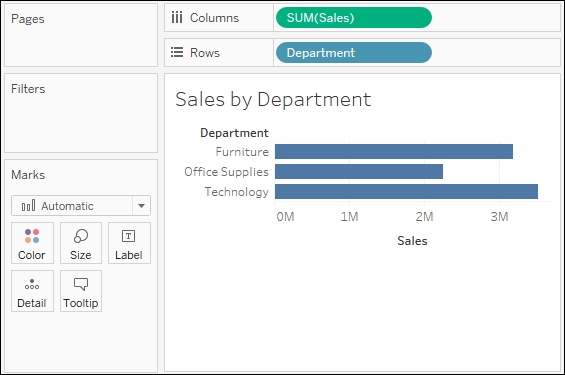Image resolution: width=565 pixels, height=375 pixels.
Task: Click the Technology bar in the chart
Action: pyautogui.click(x=406, y=192)
